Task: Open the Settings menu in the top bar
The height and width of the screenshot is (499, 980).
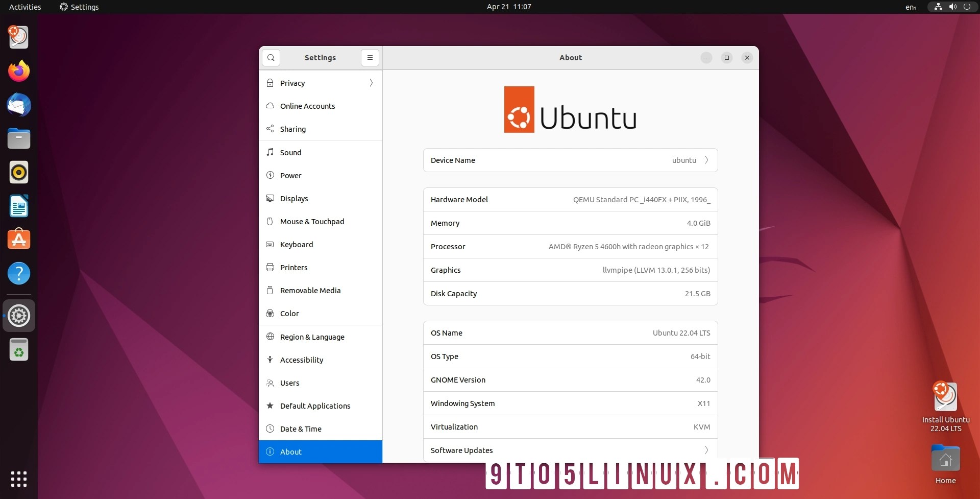Action: tap(79, 7)
